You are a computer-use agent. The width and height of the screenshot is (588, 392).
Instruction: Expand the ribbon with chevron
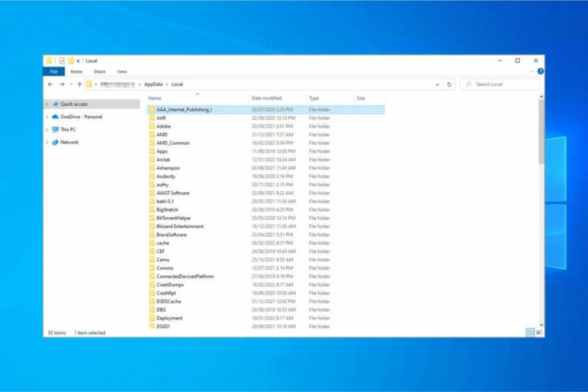click(x=532, y=71)
